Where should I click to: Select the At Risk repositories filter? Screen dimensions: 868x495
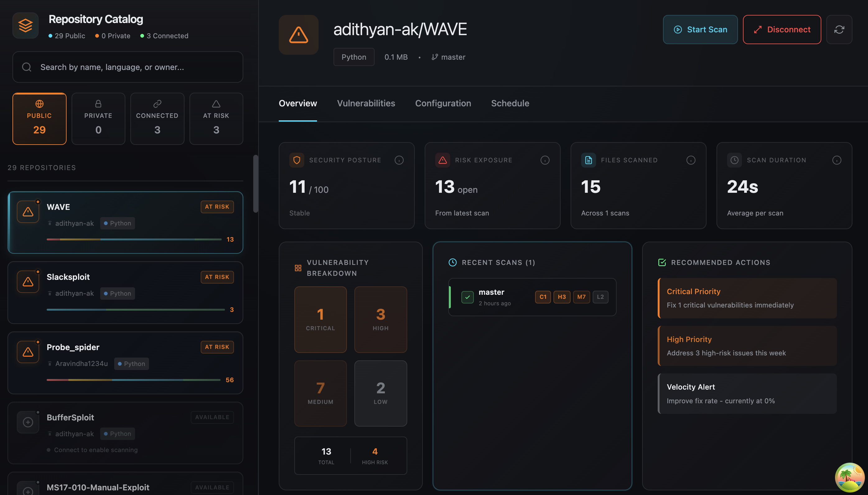[216, 119]
